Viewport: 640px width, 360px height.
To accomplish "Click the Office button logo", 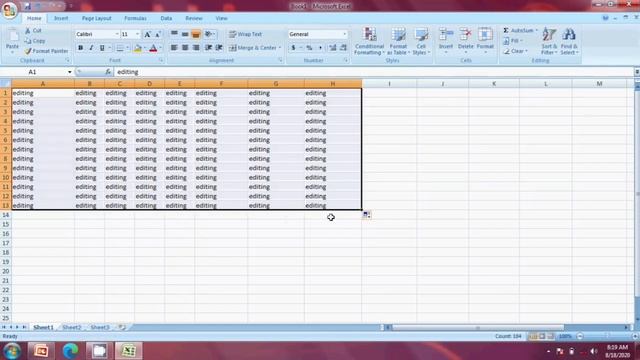I will 9,10.
